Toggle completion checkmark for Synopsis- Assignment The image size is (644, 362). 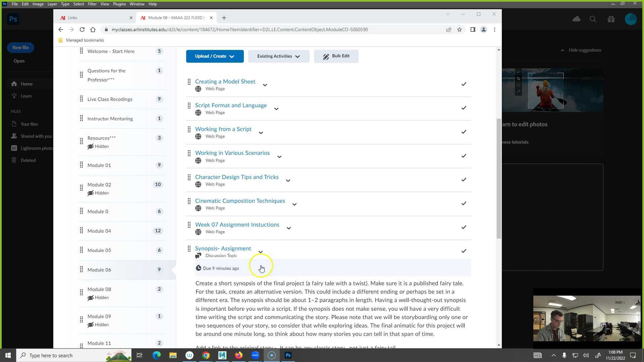[x=464, y=251]
